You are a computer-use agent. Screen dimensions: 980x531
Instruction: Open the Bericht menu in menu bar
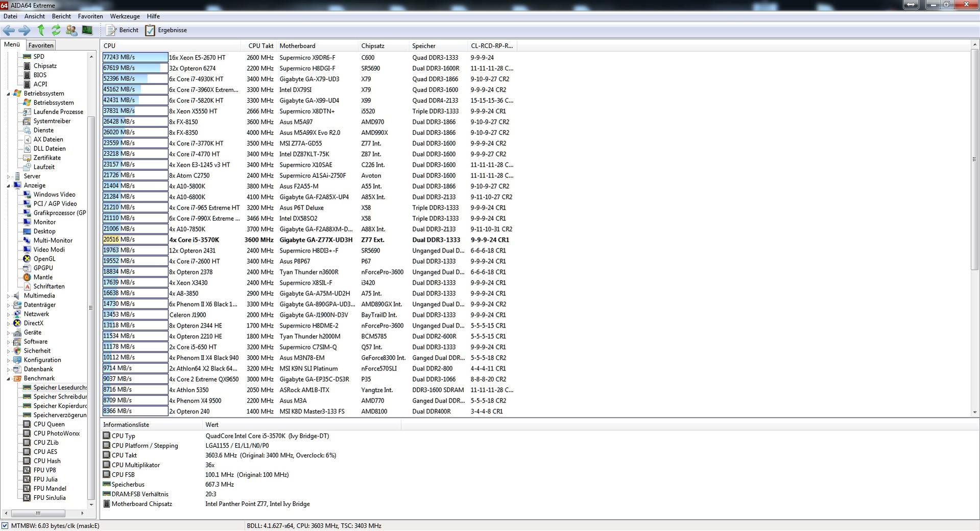tap(61, 16)
